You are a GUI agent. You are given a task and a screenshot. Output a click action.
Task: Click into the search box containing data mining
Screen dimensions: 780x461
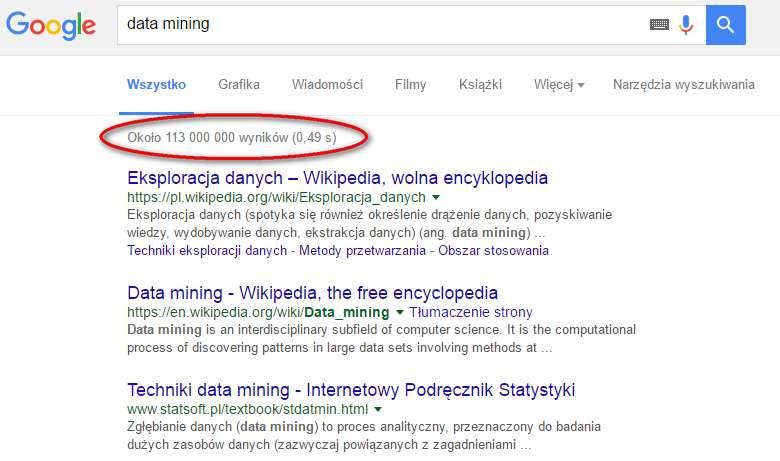click(x=383, y=25)
